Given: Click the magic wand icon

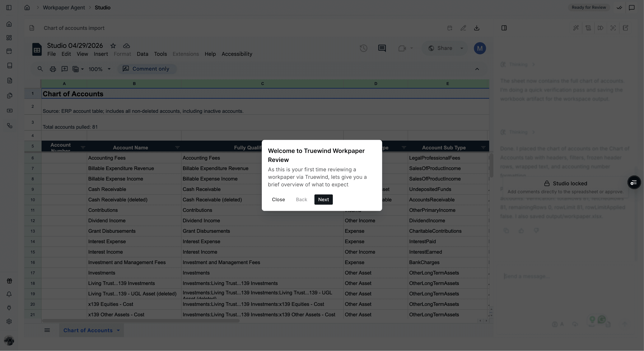Looking at the screenshot, I should click(x=576, y=28).
